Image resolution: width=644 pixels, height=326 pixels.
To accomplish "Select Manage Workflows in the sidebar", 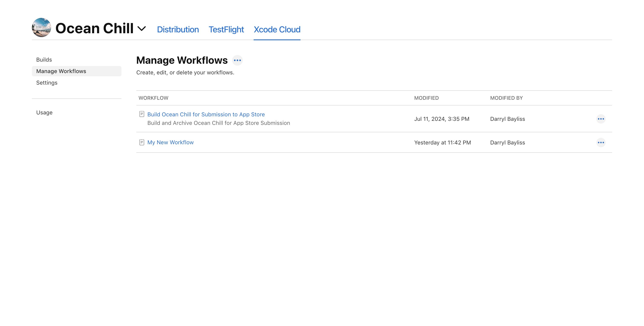I will [76, 71].
